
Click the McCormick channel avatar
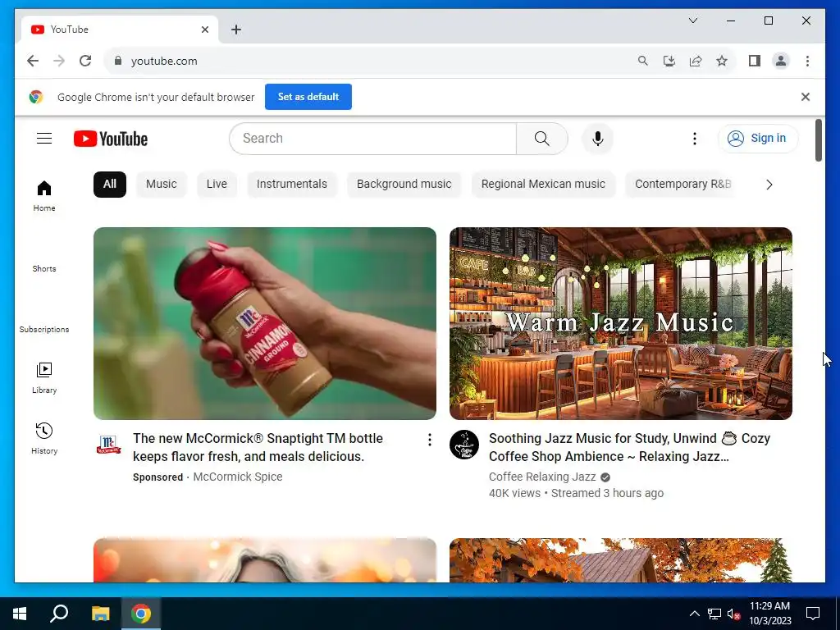[x=109, y=445]
